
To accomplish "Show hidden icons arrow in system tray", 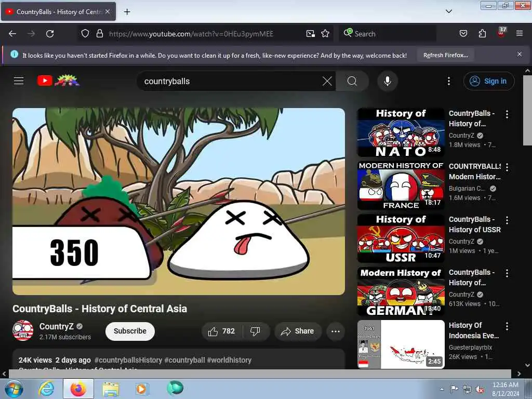I will point(442,389).
